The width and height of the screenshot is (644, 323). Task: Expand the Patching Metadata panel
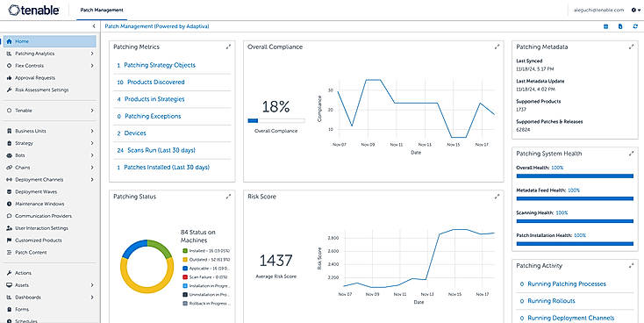(x=631, y=47)
